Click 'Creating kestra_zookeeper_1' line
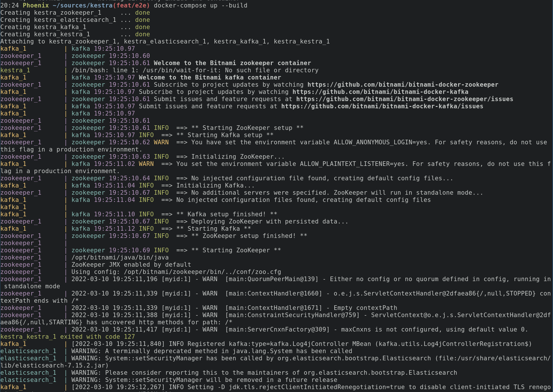 (x=75, y=13)
